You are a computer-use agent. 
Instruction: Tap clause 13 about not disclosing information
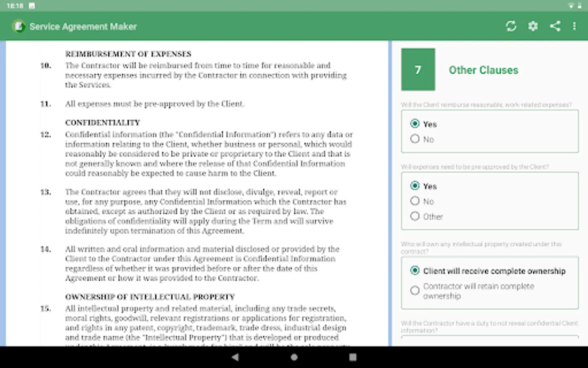(x=206, y=211)
